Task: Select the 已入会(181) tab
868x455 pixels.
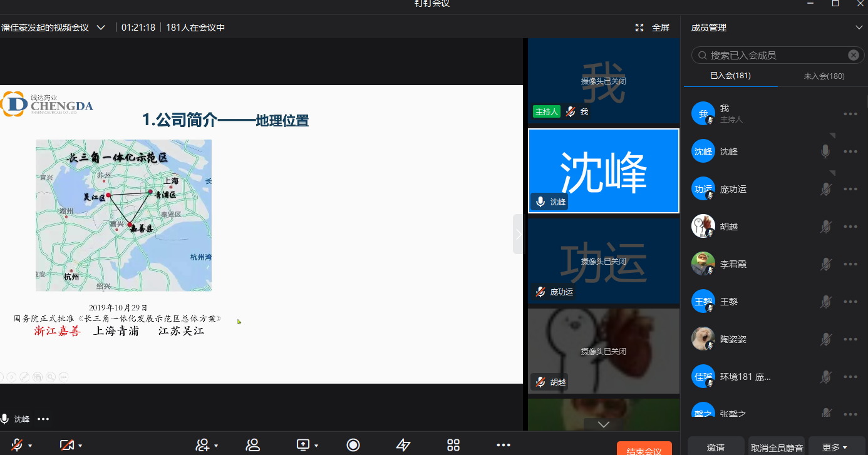Action: pos(730,76)
